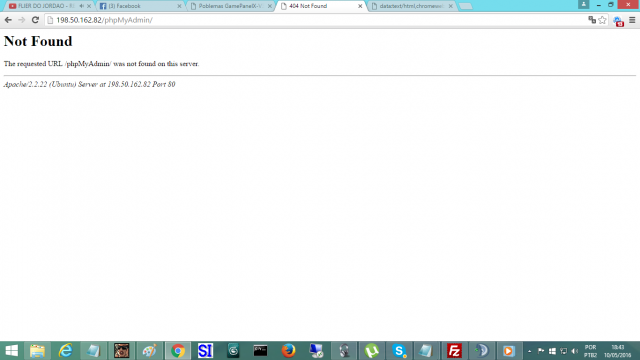Restore down the Chrome window
The image size is (640, 360).
tap(611, 4)
